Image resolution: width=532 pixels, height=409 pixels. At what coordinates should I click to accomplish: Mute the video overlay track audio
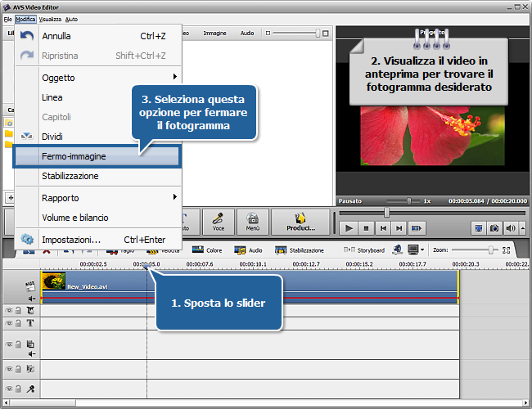click(32, 354)
